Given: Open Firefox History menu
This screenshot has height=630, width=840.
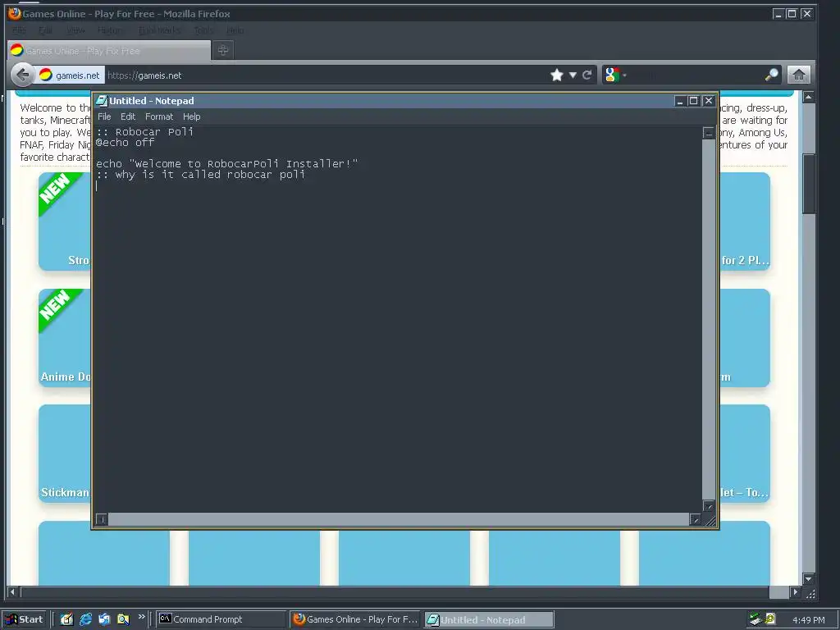Looking at the screenshot, I should pyautogui.click(x=111, y=30).
